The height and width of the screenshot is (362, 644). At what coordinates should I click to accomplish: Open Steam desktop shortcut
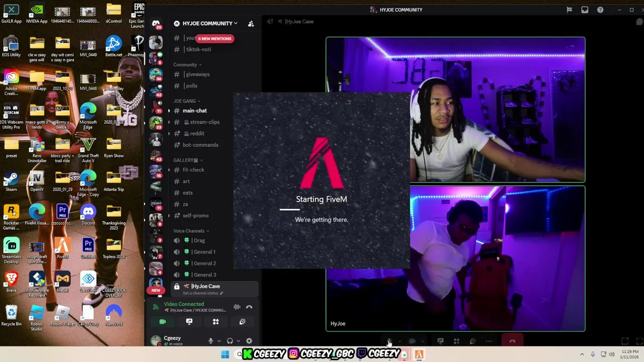11,182
